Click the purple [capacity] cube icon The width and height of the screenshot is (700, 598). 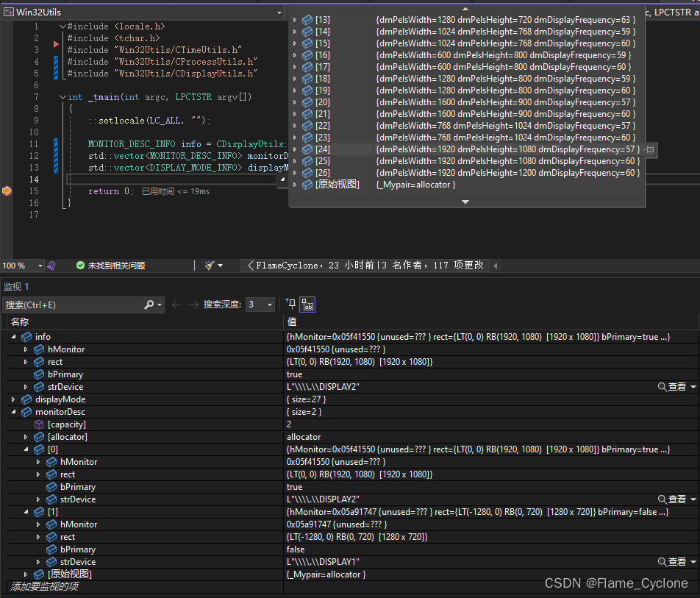[x=39, y=424]
